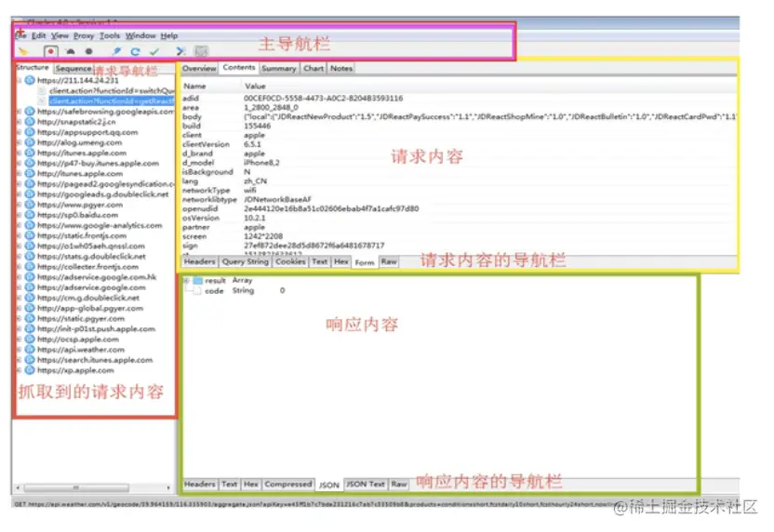Show the response Compressed view

coord(288,485)
